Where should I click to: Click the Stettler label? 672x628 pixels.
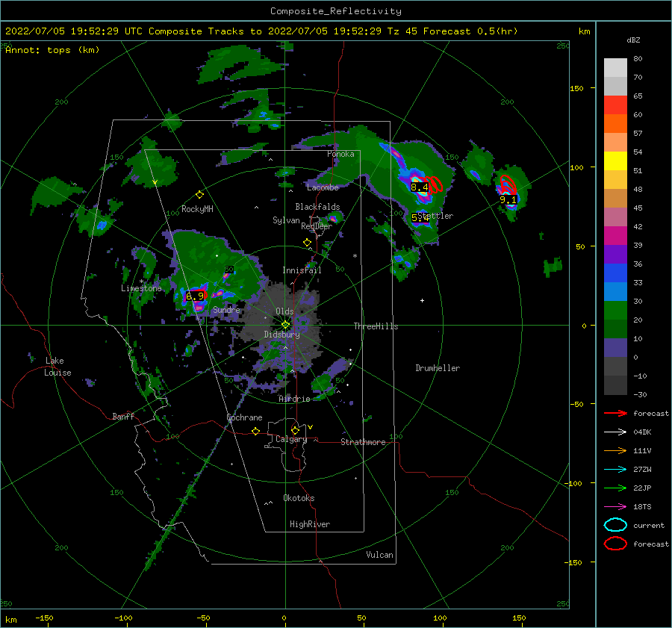[435, 216]
